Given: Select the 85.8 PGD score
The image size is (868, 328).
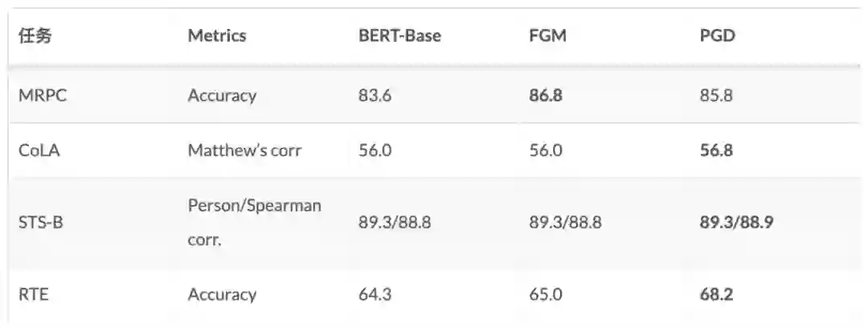Looking at the screenshot, I should (716, 96).
